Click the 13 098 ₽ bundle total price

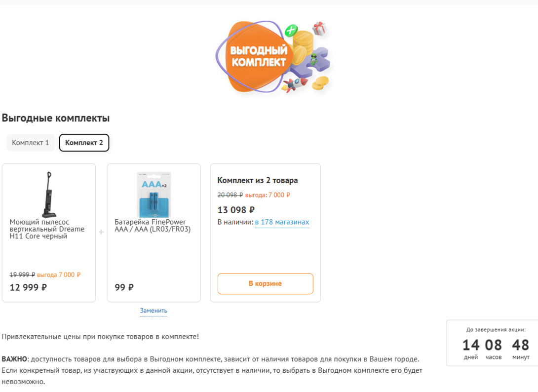pyautogui.click(x=236, y=210)
